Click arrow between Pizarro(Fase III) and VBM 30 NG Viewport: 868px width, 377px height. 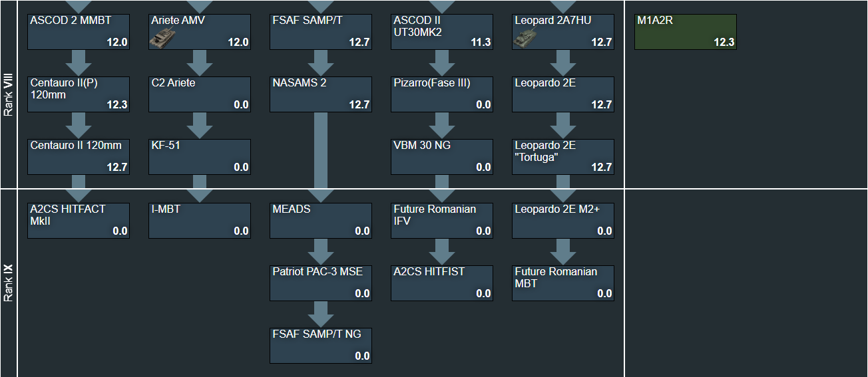pyautogui.click(x=442, y=126)
